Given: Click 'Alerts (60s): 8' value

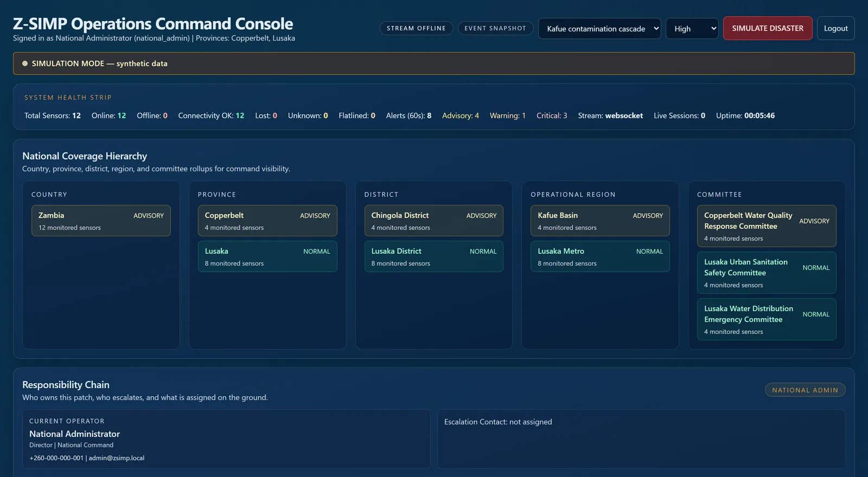Looking at the screenshot, I should click(409, 115).
